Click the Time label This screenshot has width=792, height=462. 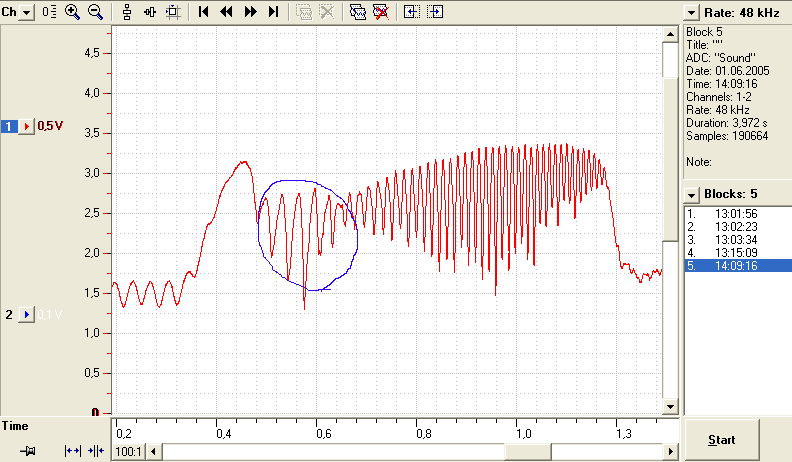15,426
